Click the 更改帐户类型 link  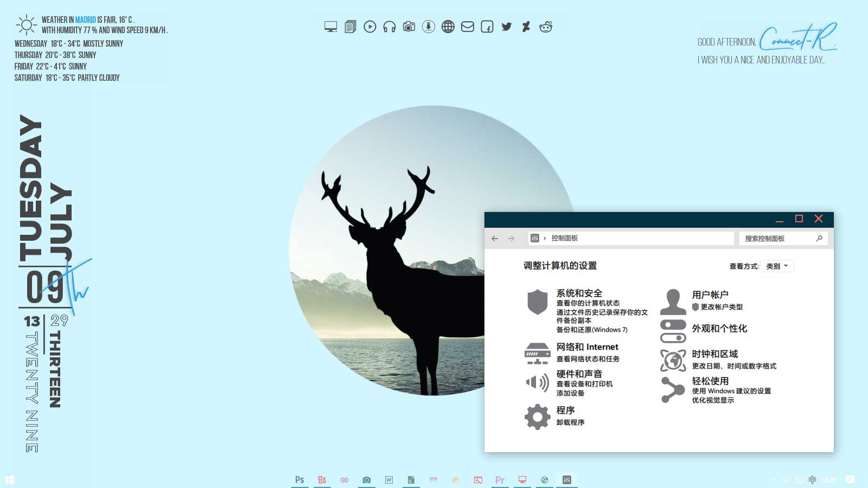coord(722,307)
